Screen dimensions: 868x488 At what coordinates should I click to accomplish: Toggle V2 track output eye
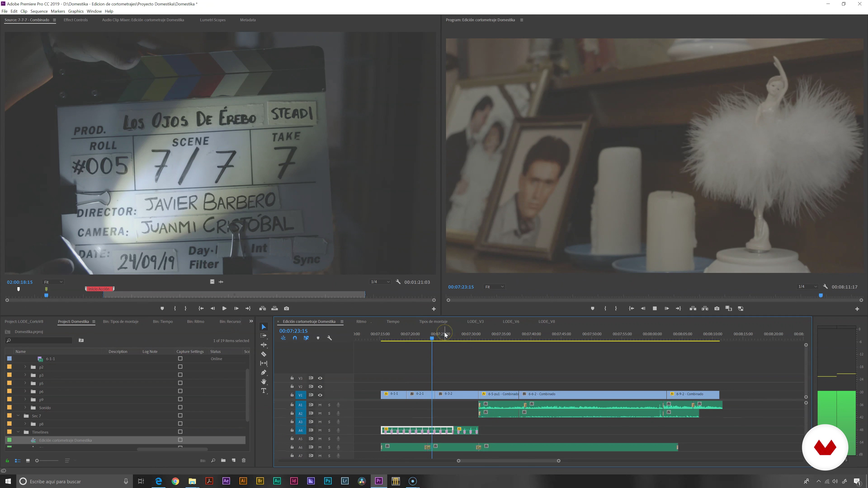[320, 387]
